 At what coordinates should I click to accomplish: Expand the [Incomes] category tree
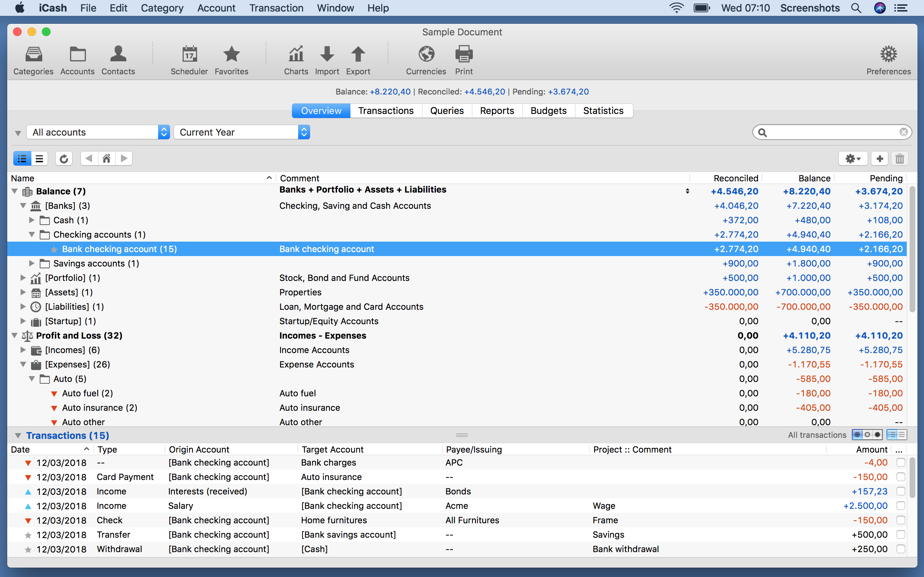coord(23,349)
